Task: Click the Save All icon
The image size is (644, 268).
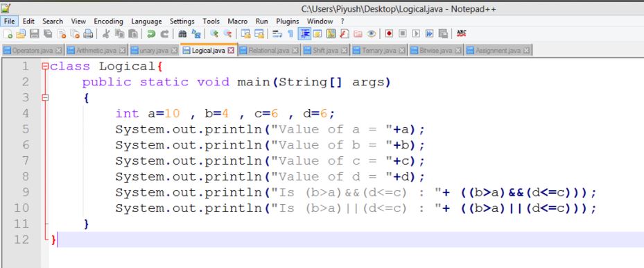Action: (x=48, y=34)
